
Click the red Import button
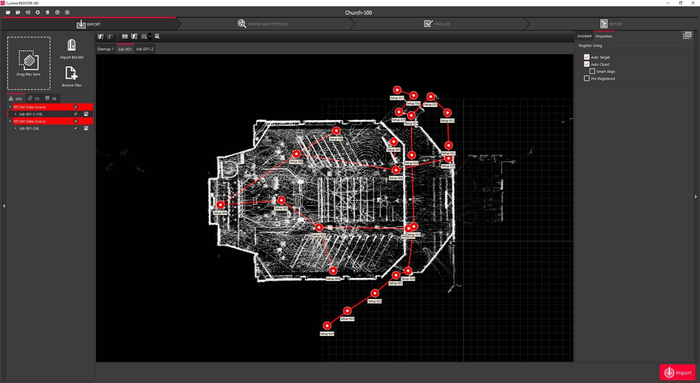(x=678, y=372)
